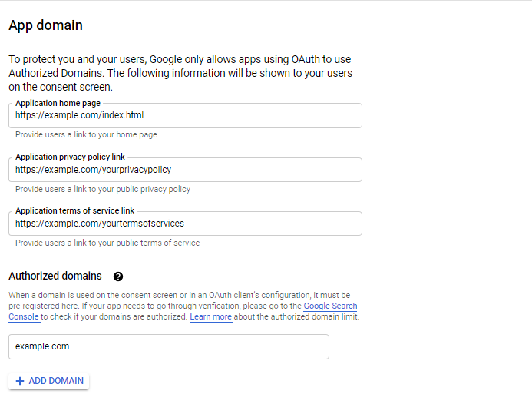Viewport: 532px width, 404px height.
Task: Click the 'Application privacy policy link' label
Action: (x=70, y=157)
